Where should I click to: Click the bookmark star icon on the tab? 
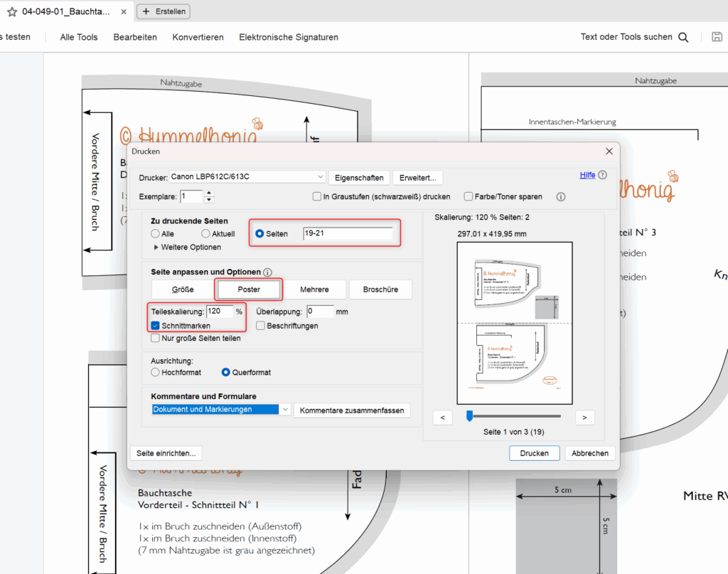click(x=12, y=12)
